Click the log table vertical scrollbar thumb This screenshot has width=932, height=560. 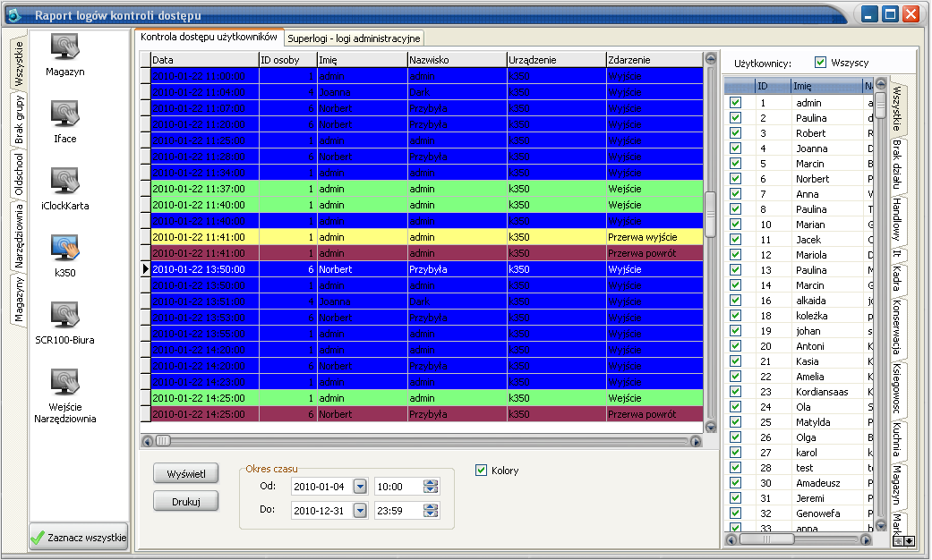[x=710, y=214]
